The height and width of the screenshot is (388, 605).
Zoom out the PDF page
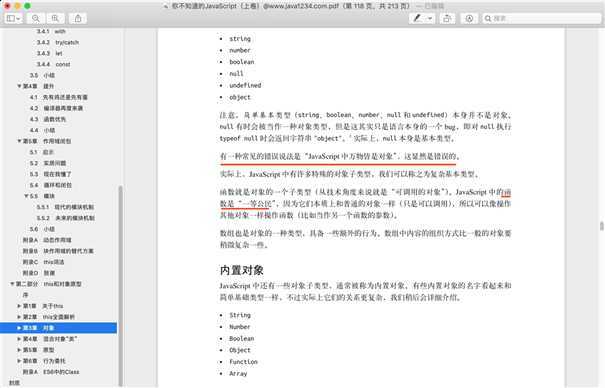[x=36, y=18]
